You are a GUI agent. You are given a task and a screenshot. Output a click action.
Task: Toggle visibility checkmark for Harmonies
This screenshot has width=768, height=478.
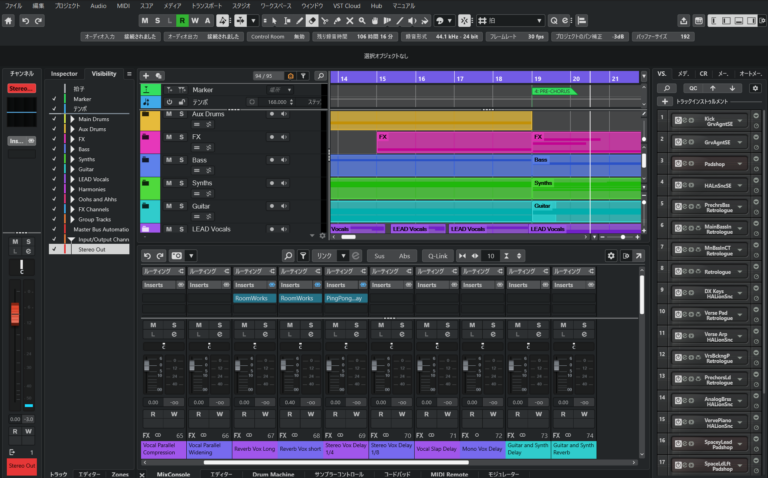pos(54,189)
